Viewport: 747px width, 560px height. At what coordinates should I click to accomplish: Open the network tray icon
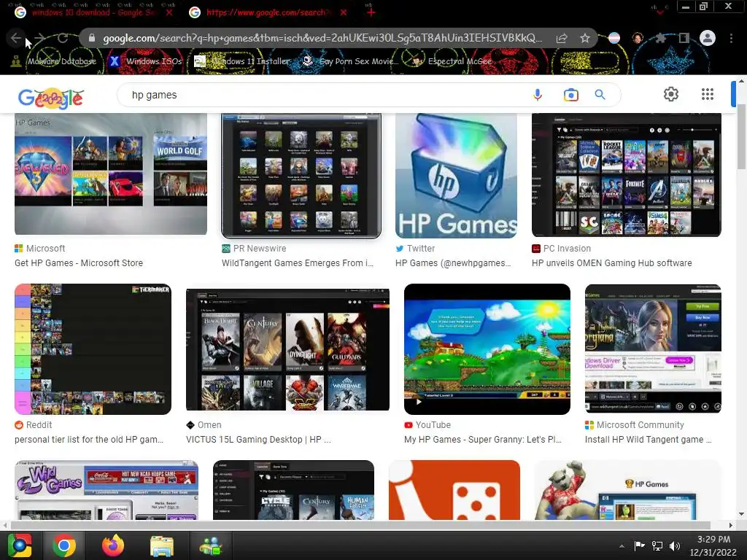(657, 546)
